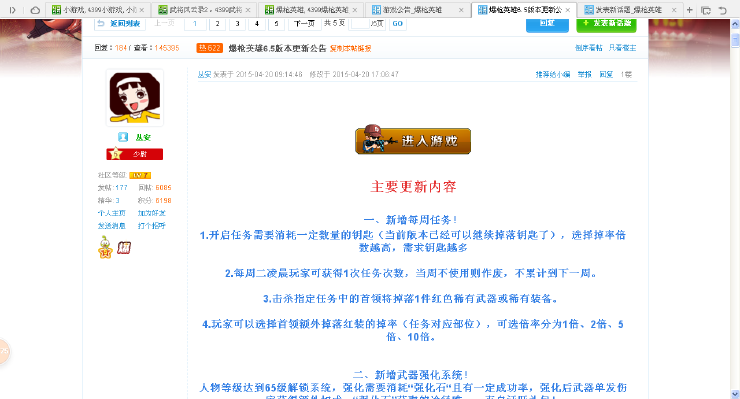Click the hot 622 orange badge
Image resolution: width=740 pixels, height=399 pixels.
pos(210,48)
